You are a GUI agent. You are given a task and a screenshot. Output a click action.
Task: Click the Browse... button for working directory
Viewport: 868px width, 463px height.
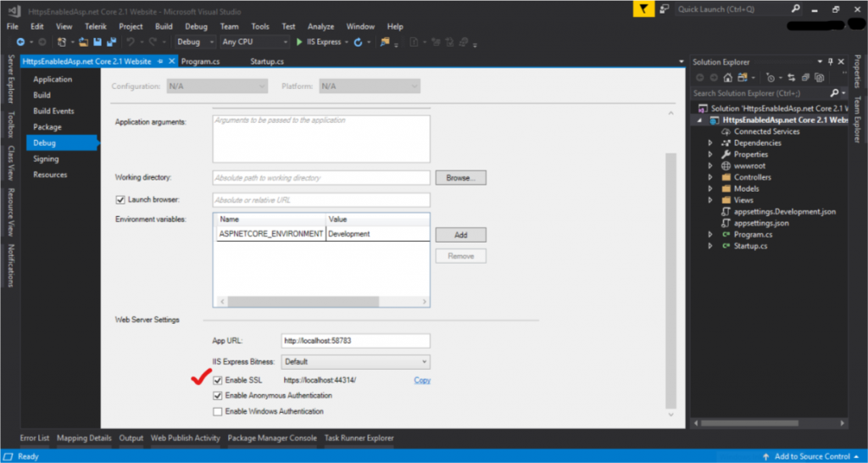pyautogui.click(x=460, y=178)
